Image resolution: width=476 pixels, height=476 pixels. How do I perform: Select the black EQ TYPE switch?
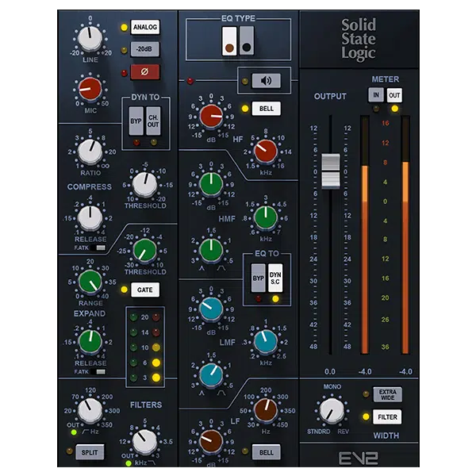pos(246,40)
